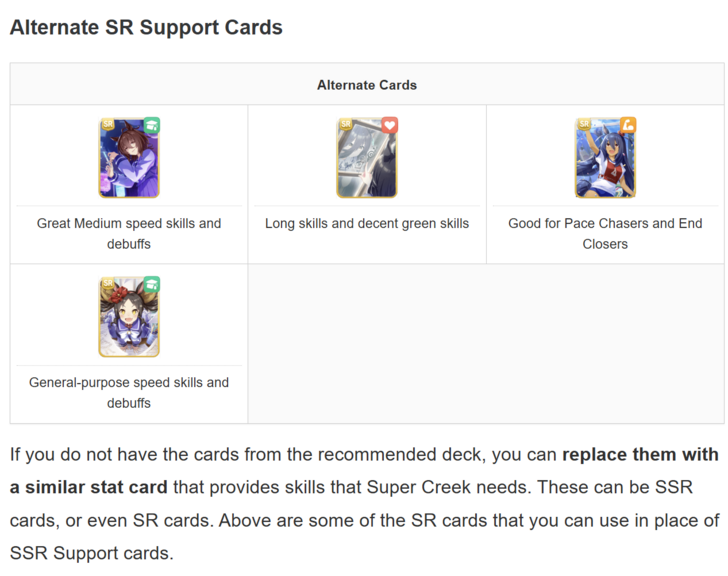The image size is (728, 576).
Task: Open the Long skills support card thumbnail
Action: 367,160
